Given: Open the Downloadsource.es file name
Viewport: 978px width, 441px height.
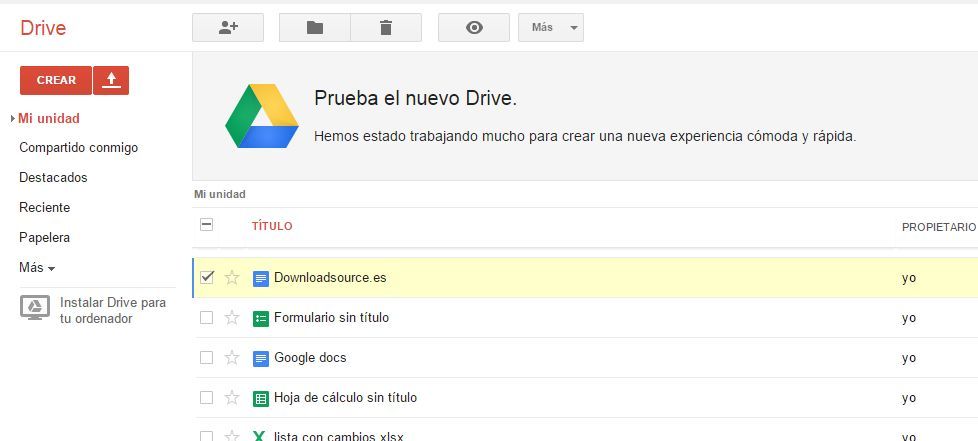Looking at the screenshot, I should (330, 278).
